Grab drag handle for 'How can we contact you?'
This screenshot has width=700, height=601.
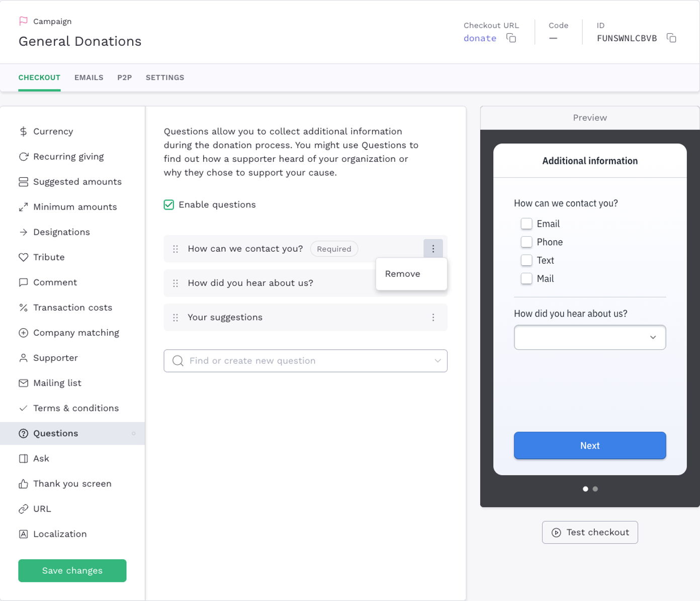tap(176, 249)
